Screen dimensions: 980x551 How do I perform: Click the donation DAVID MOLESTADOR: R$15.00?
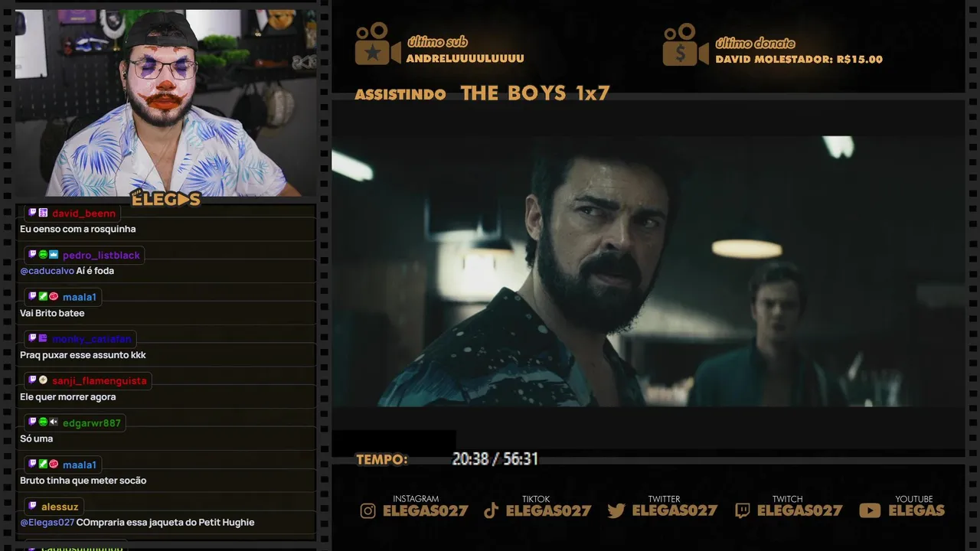pyautogui.click(x=799, y=60)
